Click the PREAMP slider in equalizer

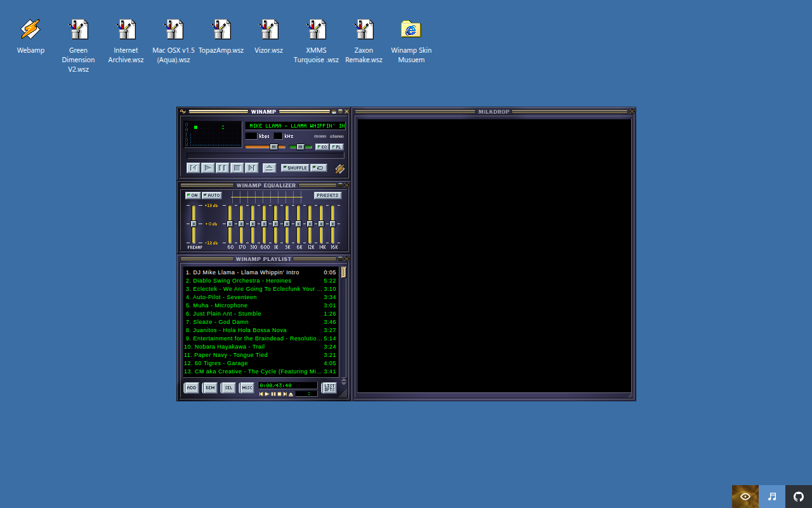point(193,224)
